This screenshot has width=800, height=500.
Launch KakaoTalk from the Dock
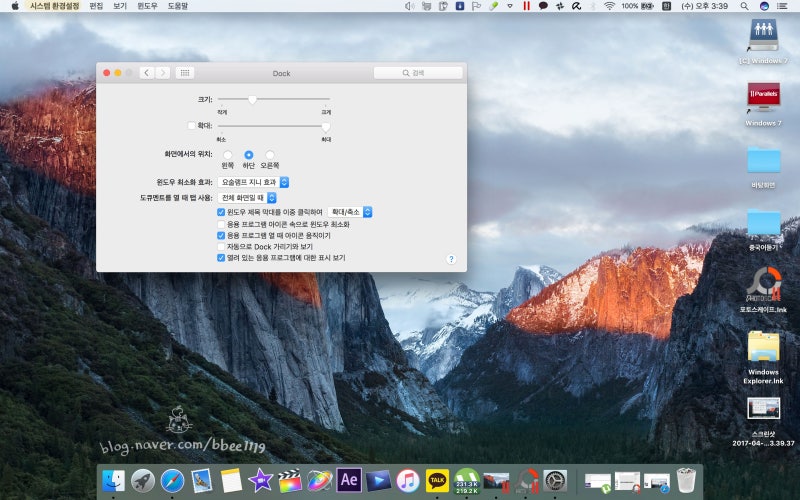tap(437, 480)
